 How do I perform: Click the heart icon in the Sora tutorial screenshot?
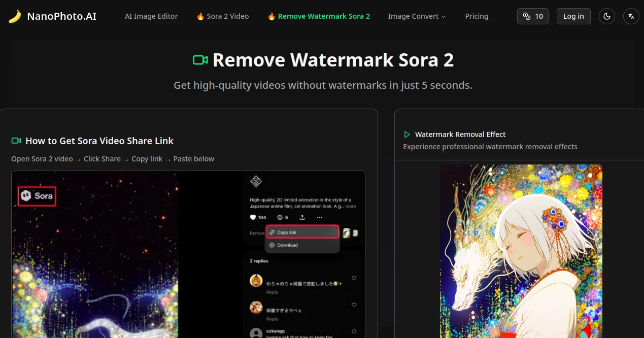(253, 217)
